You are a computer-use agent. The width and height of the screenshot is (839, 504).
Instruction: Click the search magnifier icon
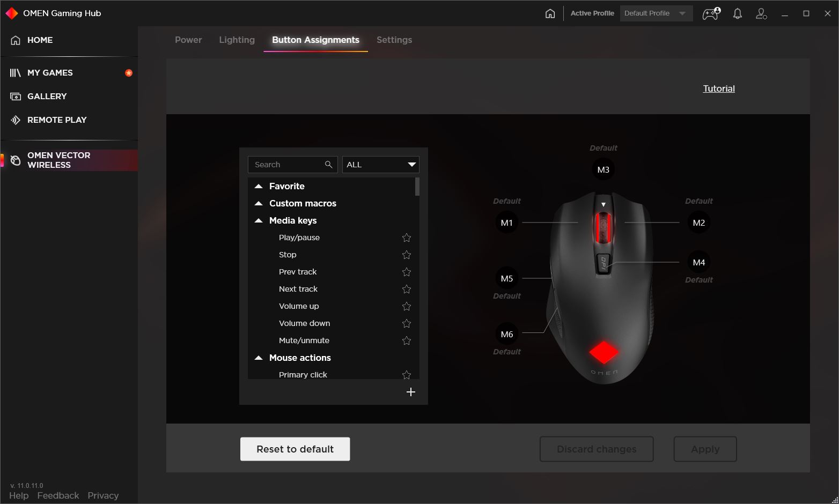[329, 165]
